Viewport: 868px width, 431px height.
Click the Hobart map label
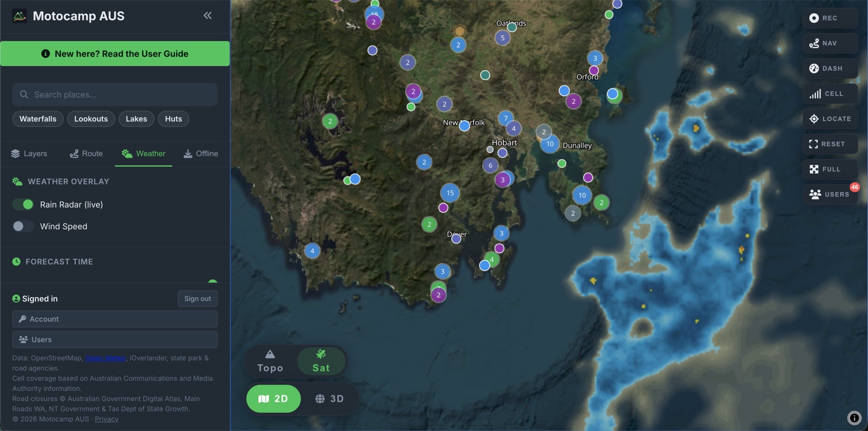(504, 142)
